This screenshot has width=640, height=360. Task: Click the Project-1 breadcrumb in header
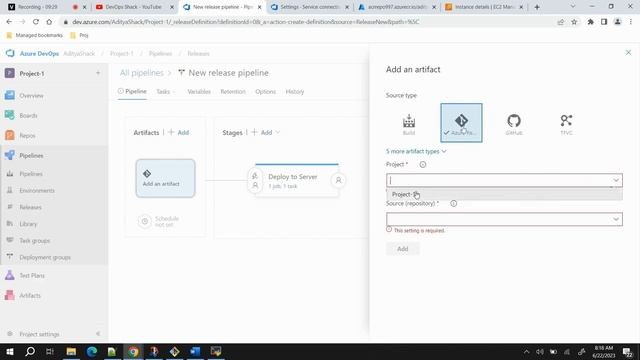[122, 53]
